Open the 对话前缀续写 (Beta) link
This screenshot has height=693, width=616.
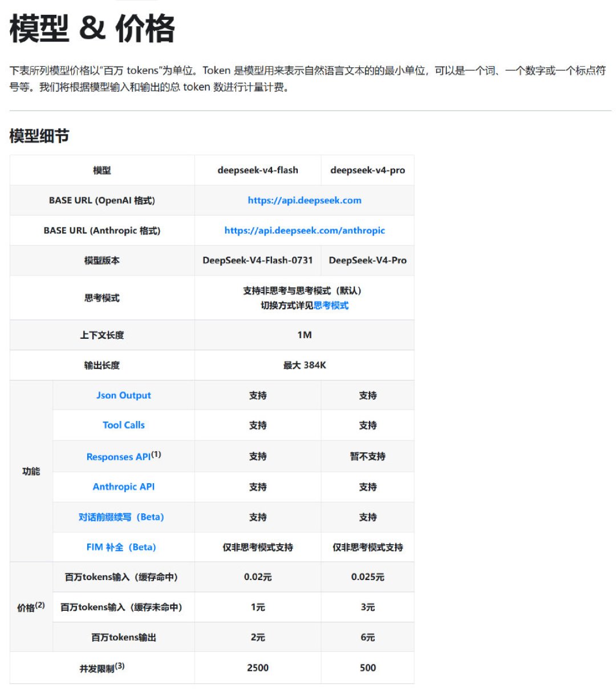click(x=121, y=517)
